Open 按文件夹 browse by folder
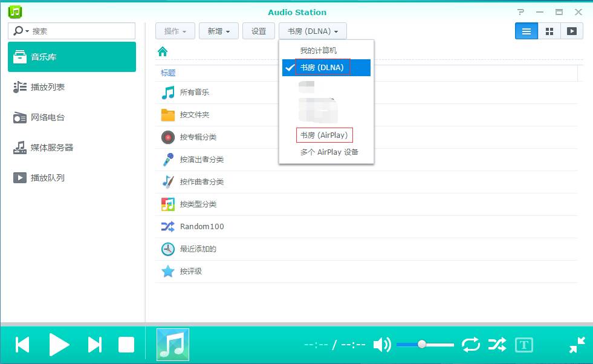 [x=366, y=115]
